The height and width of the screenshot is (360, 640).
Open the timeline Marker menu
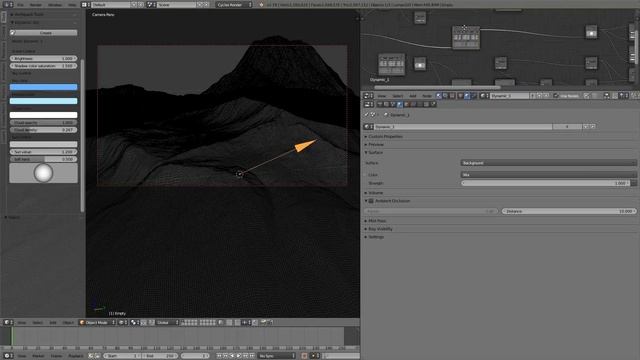pos(38,356)
